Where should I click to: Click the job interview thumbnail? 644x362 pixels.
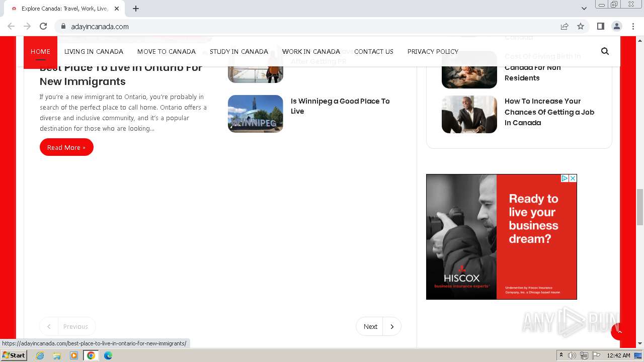[469, 115]
